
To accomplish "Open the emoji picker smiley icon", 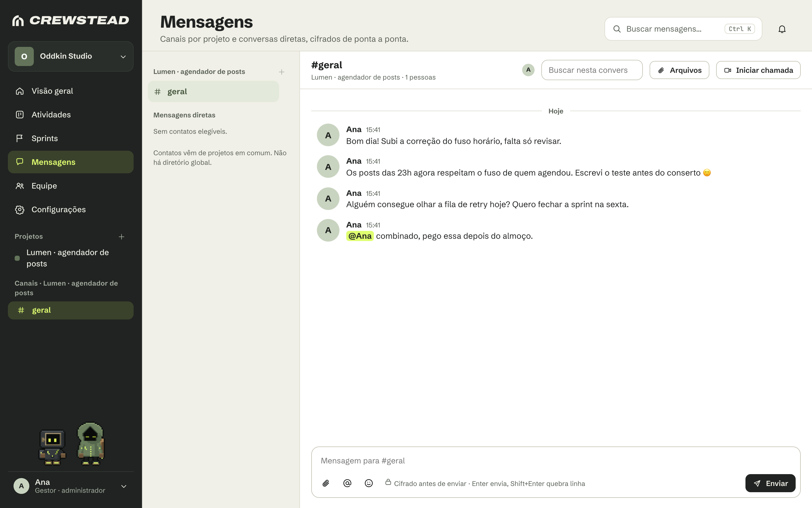I will (x=369, y=483).
